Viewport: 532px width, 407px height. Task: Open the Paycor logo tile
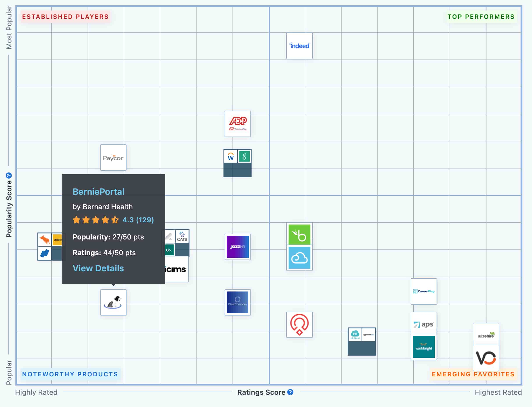tap(113, 158)
